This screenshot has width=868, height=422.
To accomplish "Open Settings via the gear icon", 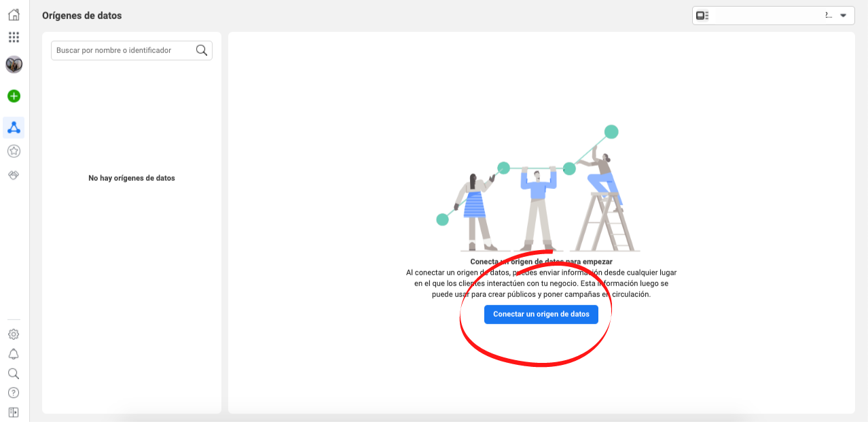I will (14, 334).
